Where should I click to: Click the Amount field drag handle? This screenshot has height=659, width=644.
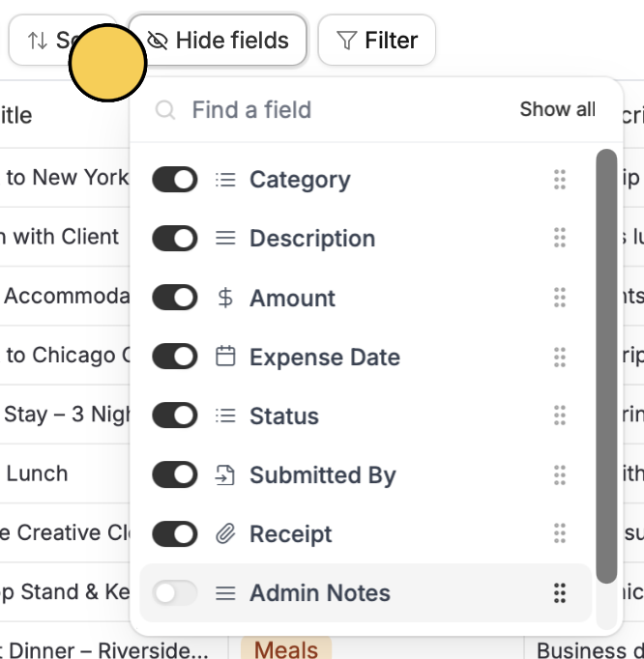560,298
